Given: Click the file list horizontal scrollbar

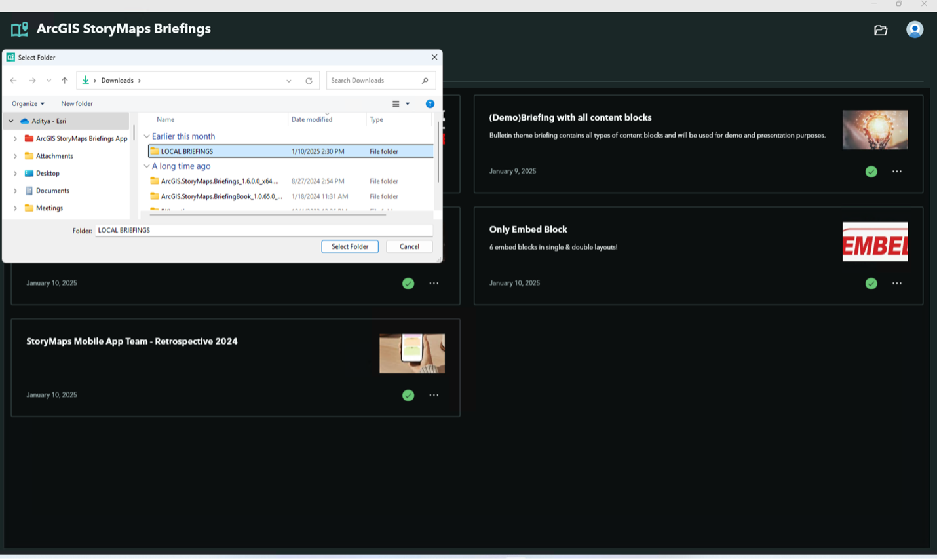Looking at the screenshot, I should [x=267, y=215].
